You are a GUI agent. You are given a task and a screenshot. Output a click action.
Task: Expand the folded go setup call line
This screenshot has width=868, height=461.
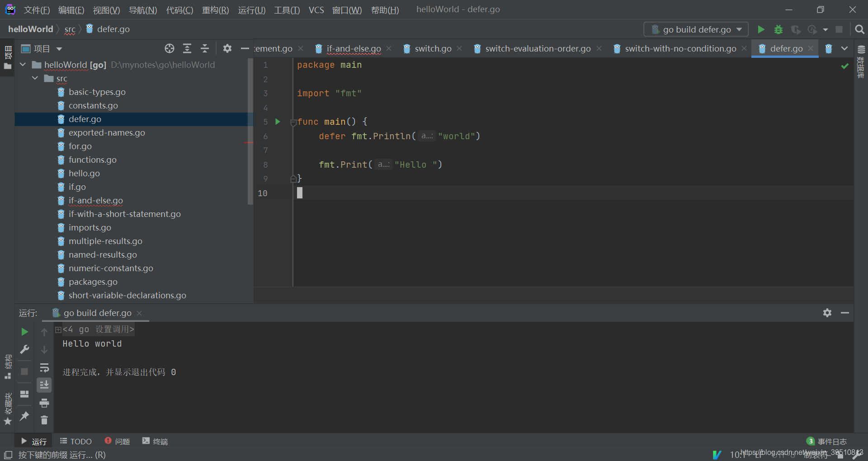tap(58, 329)
